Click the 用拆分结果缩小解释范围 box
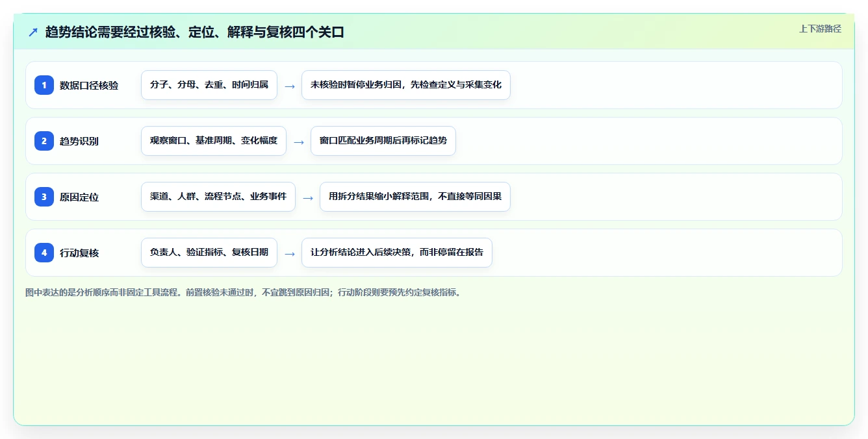Screen dimensions: 868x439 (x=415, y=197)
